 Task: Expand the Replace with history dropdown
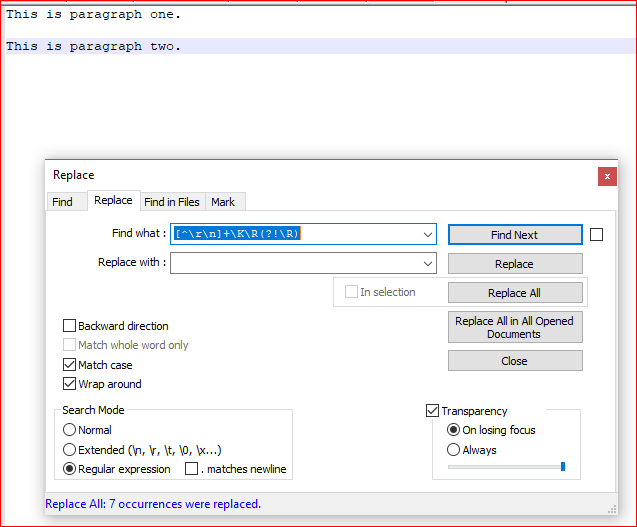coord(428,264)
